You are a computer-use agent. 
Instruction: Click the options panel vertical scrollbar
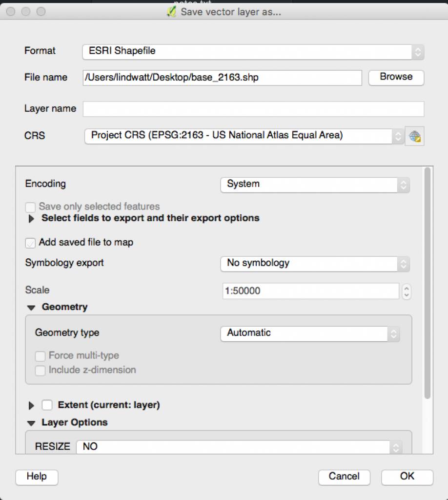click(428, 283)
